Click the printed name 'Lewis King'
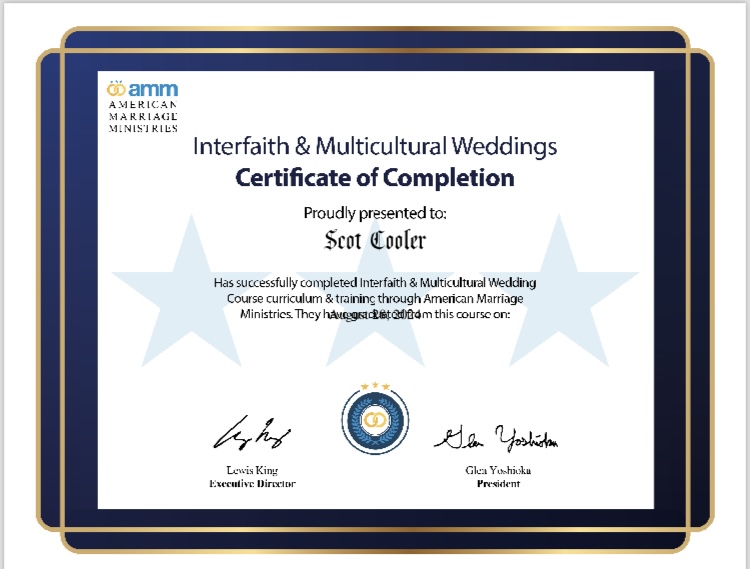Screen dimensions: 750x569 click(x=251, y=470)
